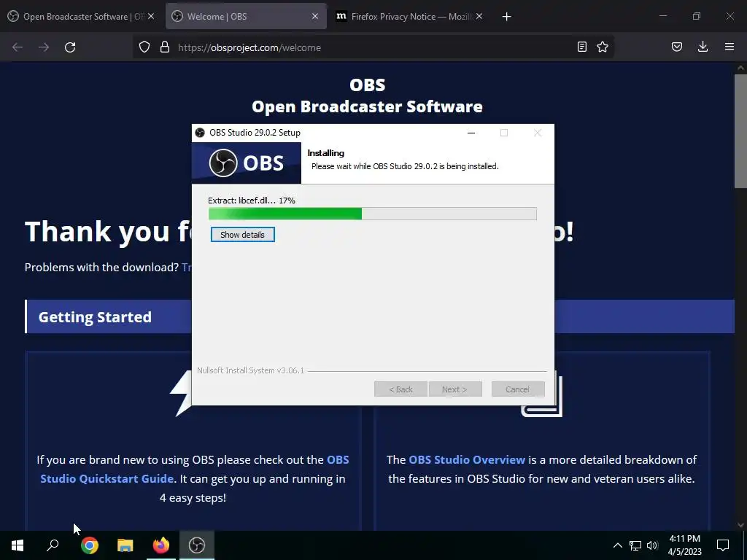This screenshot has height=560, width=747.
Task: Toggle reader view icon in address bar
Action: coord(581,47)
